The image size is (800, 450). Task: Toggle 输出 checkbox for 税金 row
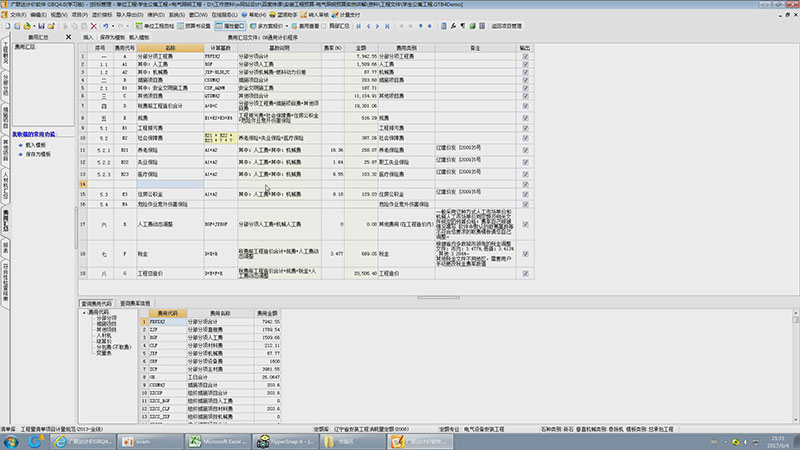(525, 256)
